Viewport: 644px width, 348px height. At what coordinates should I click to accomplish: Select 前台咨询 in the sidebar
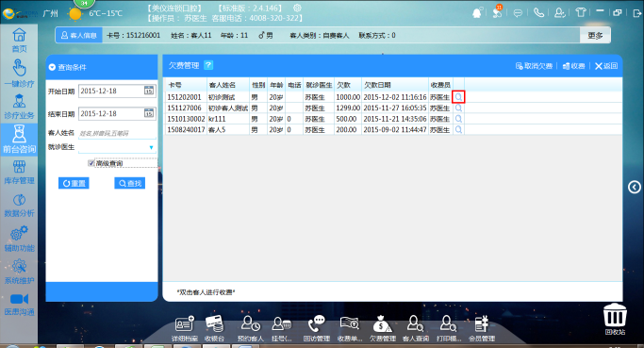19,140
